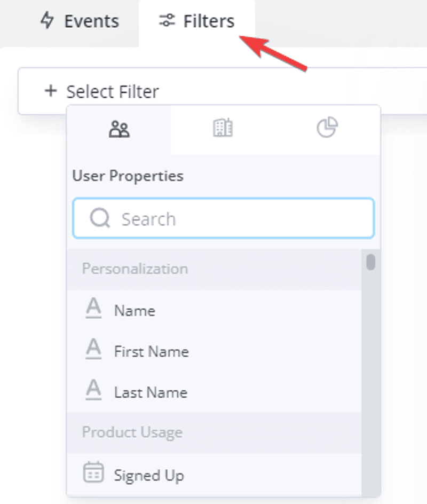Click the plus icon next to Select Filter
The image size is (427, 504).
50,91
